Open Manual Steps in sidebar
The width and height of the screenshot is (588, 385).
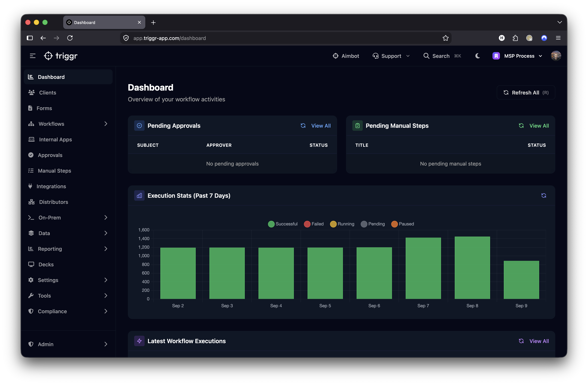tap(68, 171)
